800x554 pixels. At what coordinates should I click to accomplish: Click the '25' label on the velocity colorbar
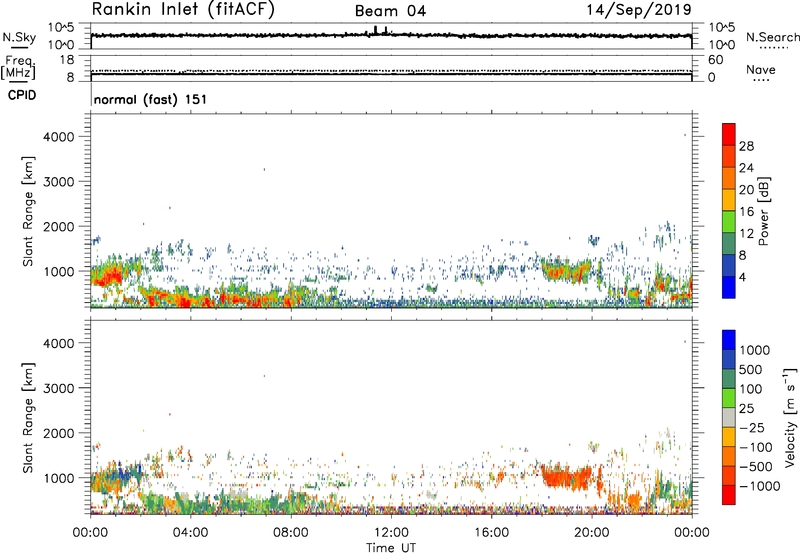[746, 409]
